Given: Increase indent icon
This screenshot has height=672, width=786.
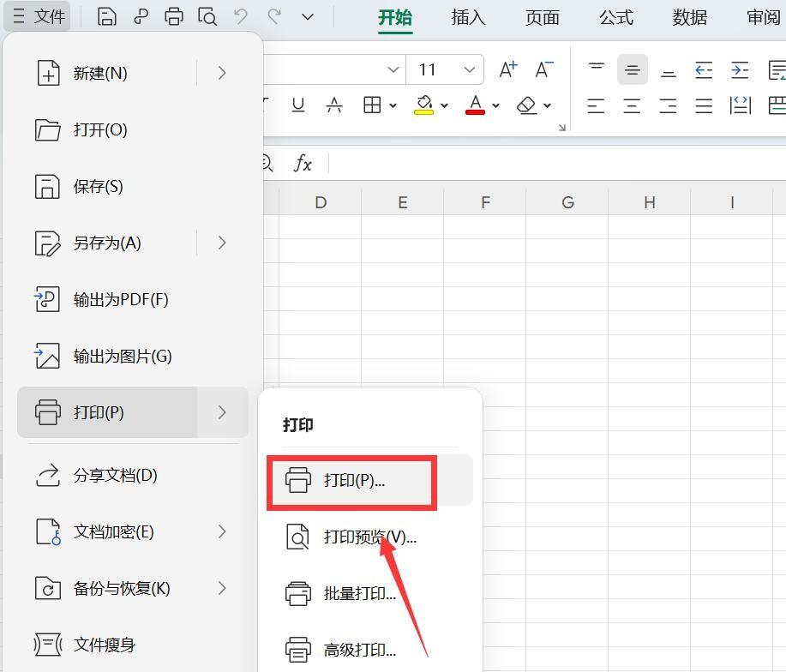Looking at the screenshot, I should click(x=740, y=69).
